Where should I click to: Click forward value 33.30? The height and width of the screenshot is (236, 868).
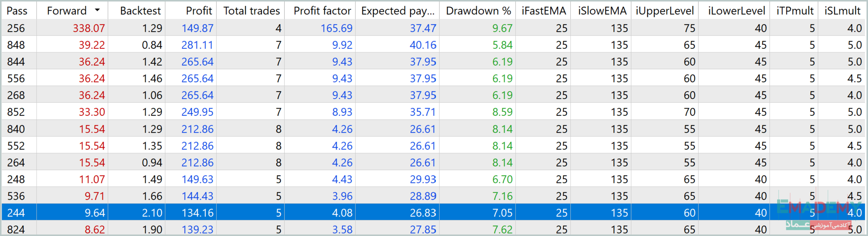click(x=92, y=112)
